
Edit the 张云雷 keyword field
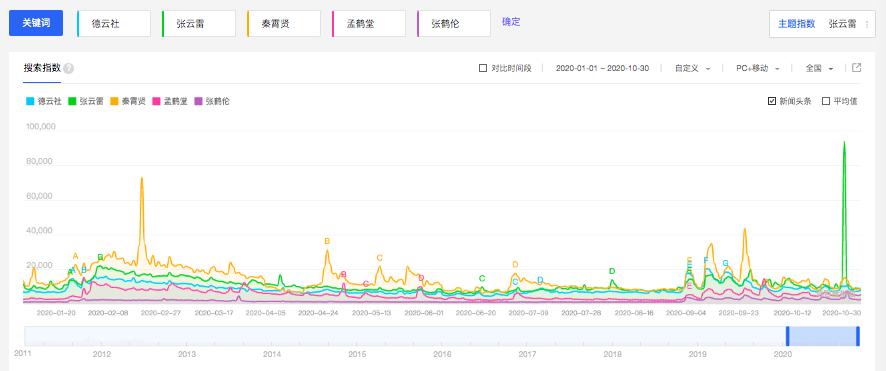pyautogui.click(x=199, y=24)
